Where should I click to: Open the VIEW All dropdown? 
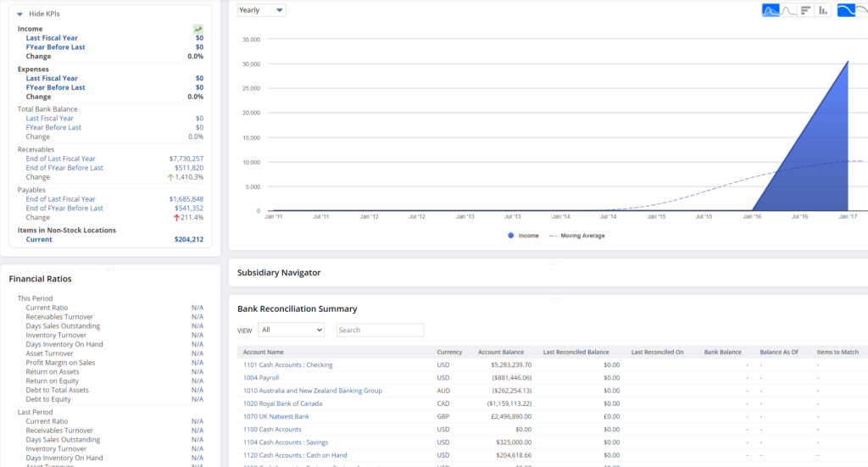tap(292, 330)
